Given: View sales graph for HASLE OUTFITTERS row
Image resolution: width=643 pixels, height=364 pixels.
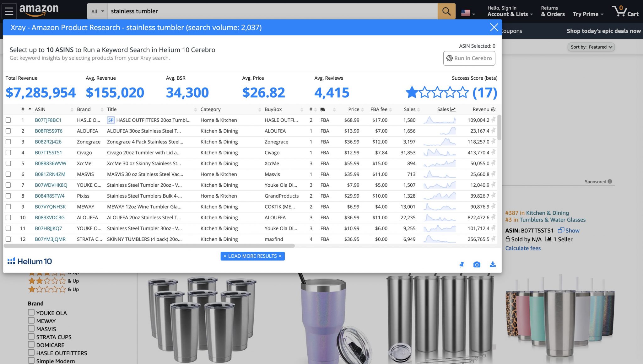Looking at the screenshot, I should click(439, 120).
